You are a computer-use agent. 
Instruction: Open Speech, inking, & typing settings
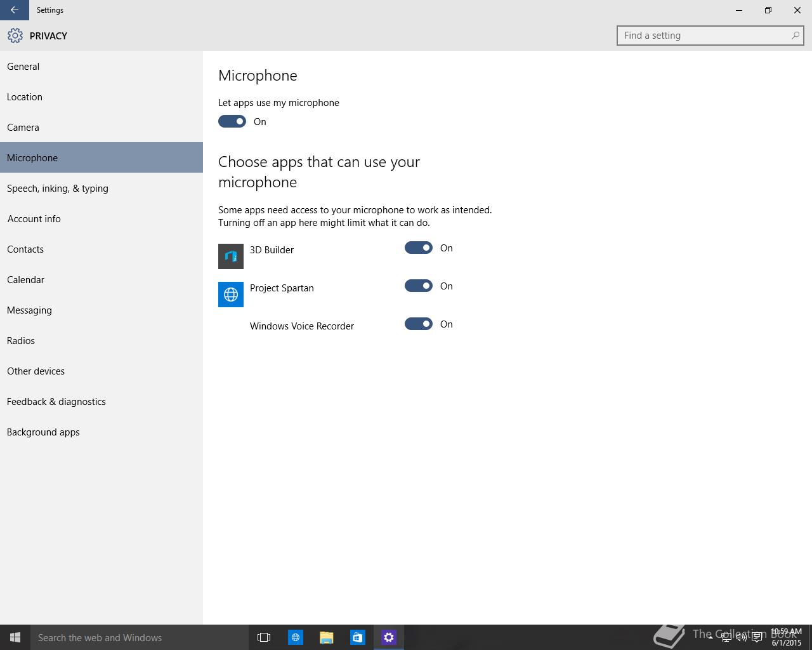tap(101, 188)
